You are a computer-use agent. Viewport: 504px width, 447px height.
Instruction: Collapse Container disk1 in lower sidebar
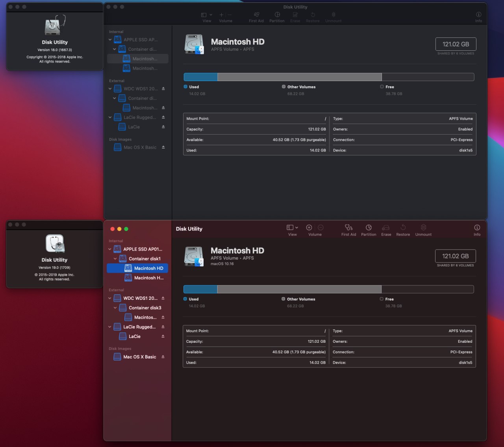click(x=115, y=259)
